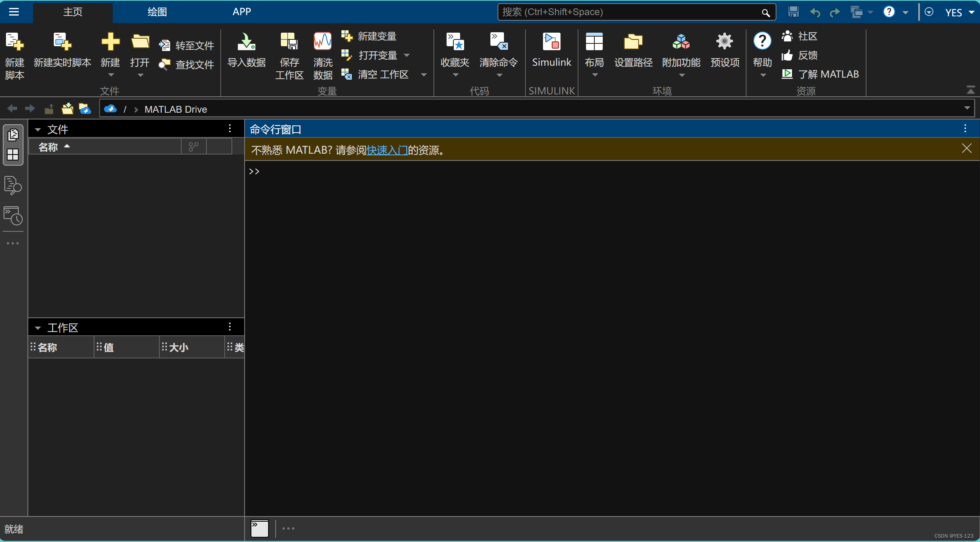Open the 社区 community link
Screen dimensions: 980x542
tap(800, 36)
